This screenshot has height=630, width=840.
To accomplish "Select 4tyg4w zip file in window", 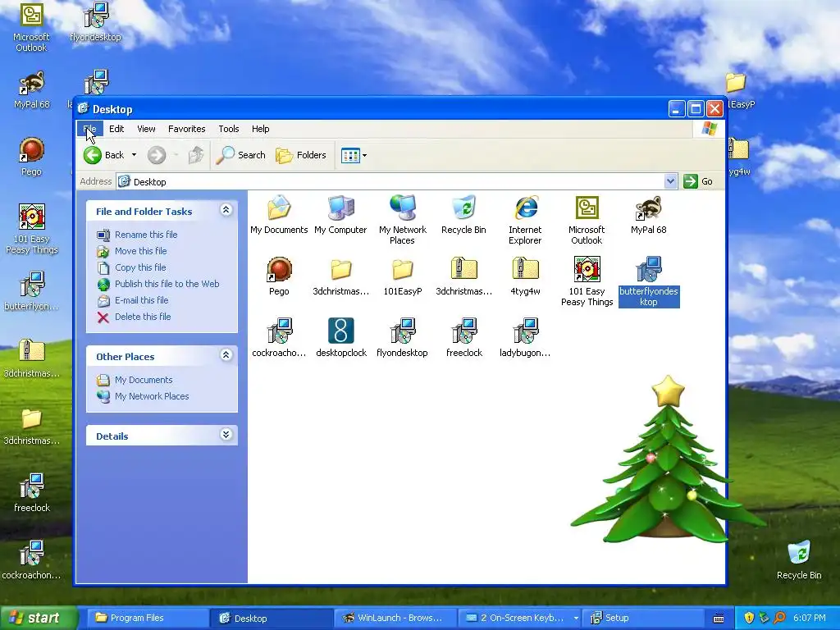I will point(525,276).
